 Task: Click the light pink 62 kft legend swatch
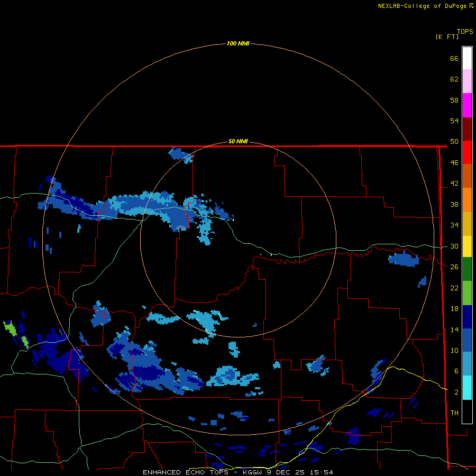tap(467, 81)
